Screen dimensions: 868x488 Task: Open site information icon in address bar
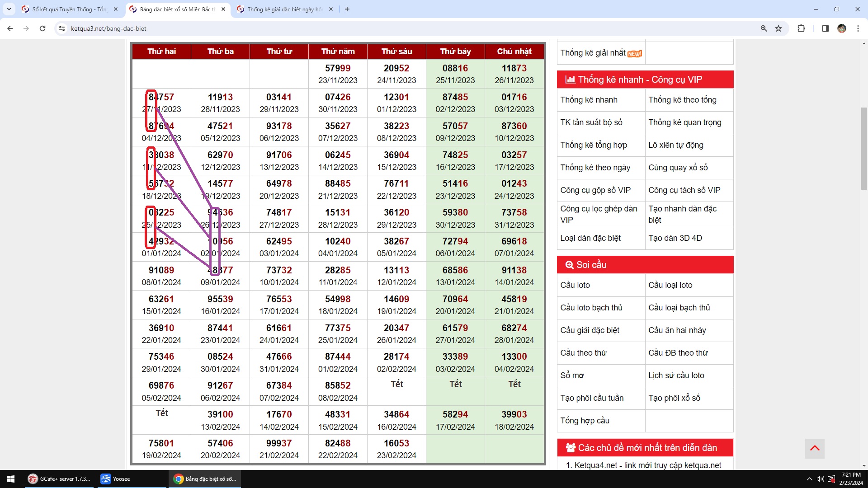[62, 28]
